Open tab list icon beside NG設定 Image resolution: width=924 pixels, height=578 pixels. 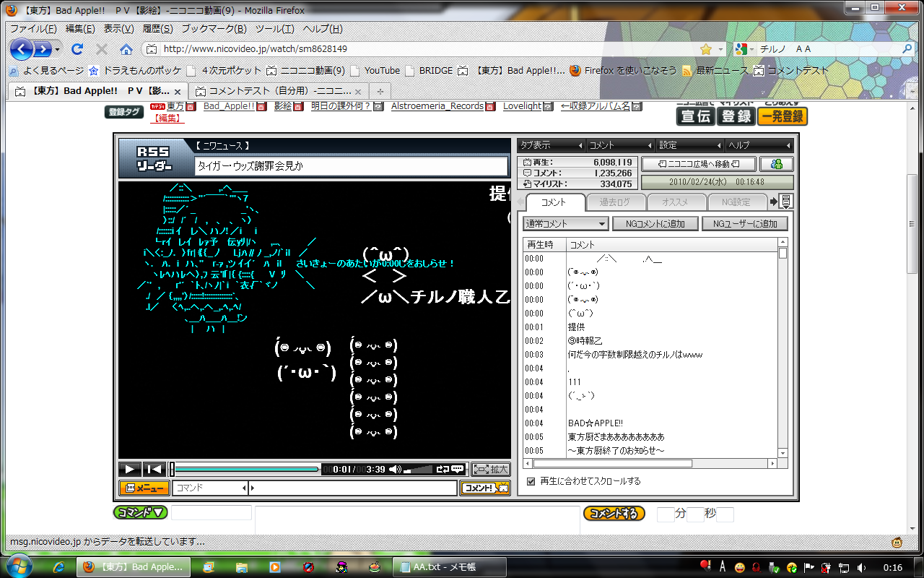point(786,202)
